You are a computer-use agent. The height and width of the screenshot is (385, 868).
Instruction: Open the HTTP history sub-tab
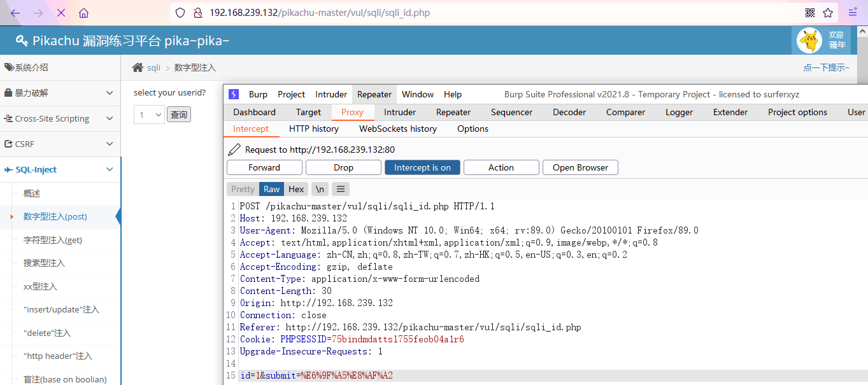pyautogui.click(x=314, y=129)
